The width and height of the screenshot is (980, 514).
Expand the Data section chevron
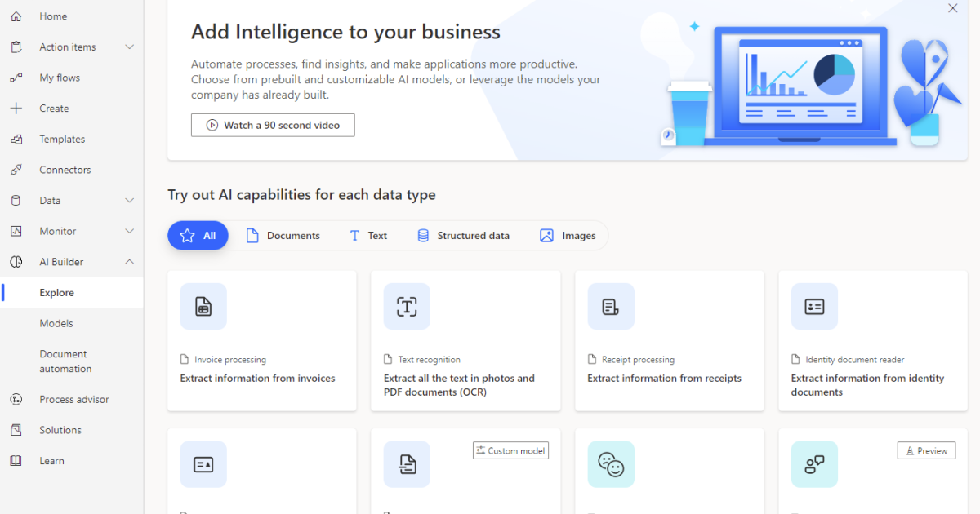(129, 201)
